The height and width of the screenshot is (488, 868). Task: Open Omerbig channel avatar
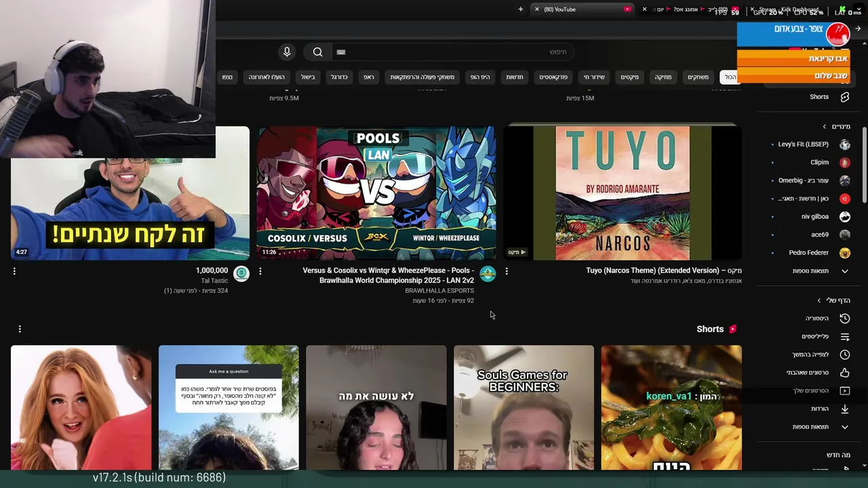pos(844,180)
